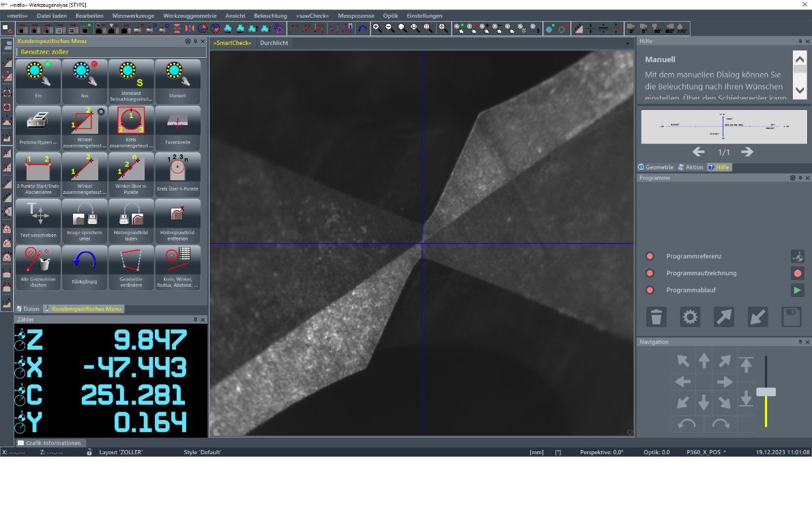
Task: Open the image view tab list dropdown arrow
Action: [628, 43]
